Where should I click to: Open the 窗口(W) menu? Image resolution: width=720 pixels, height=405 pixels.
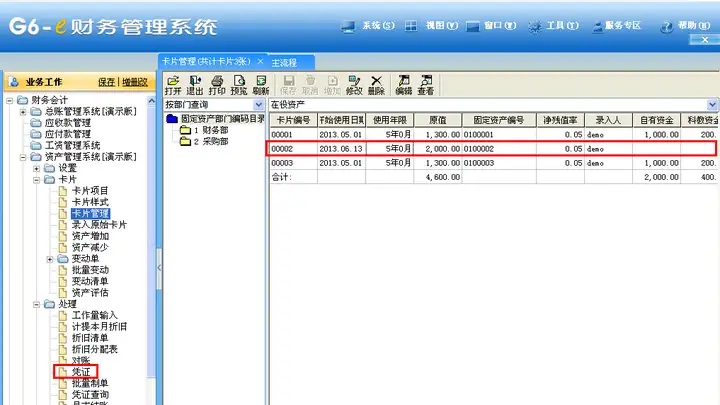tap(491, 26)
